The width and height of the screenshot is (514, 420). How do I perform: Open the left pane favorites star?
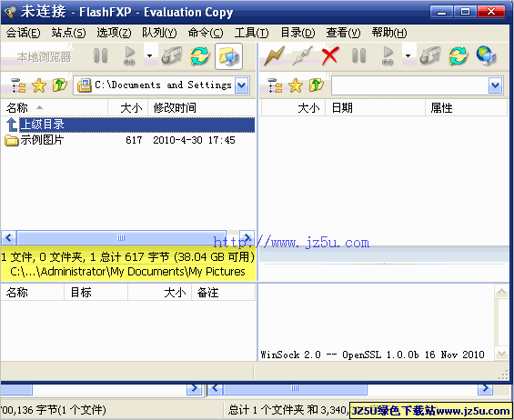click(x=39, y=85)
